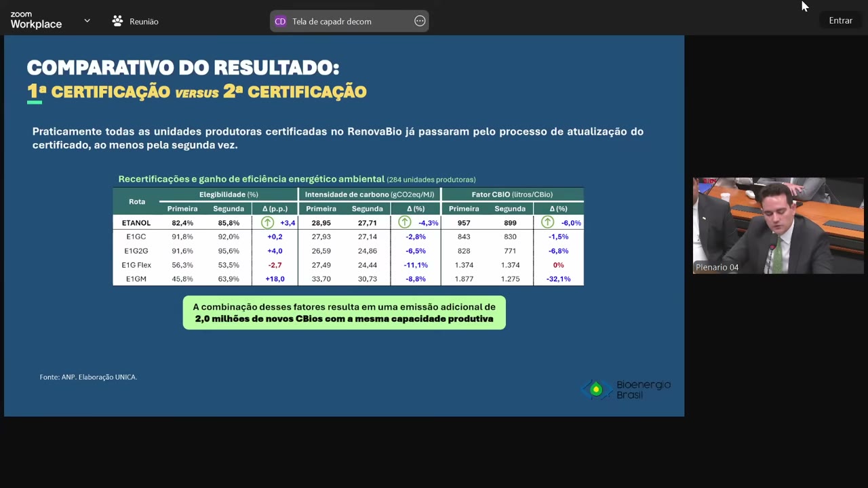
Task: Click the +18,0 delta in E1GM row
Action: click(275, 279)
